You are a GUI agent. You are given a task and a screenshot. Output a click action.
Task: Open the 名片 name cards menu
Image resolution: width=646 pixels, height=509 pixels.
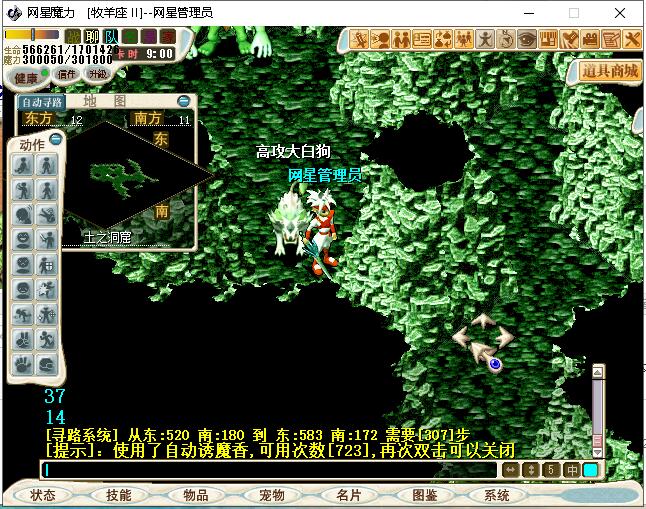pyautogui.click(x=348, y=495)
